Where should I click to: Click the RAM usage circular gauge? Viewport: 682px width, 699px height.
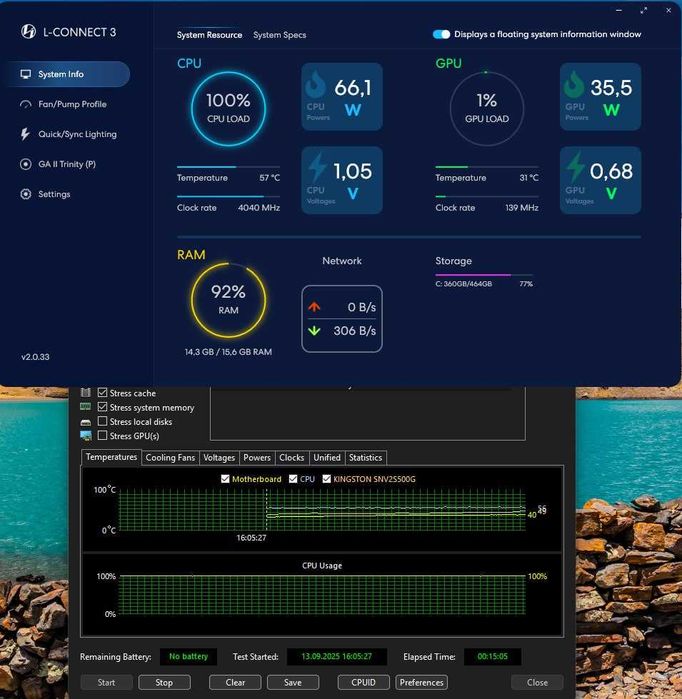tap(228, 300)
